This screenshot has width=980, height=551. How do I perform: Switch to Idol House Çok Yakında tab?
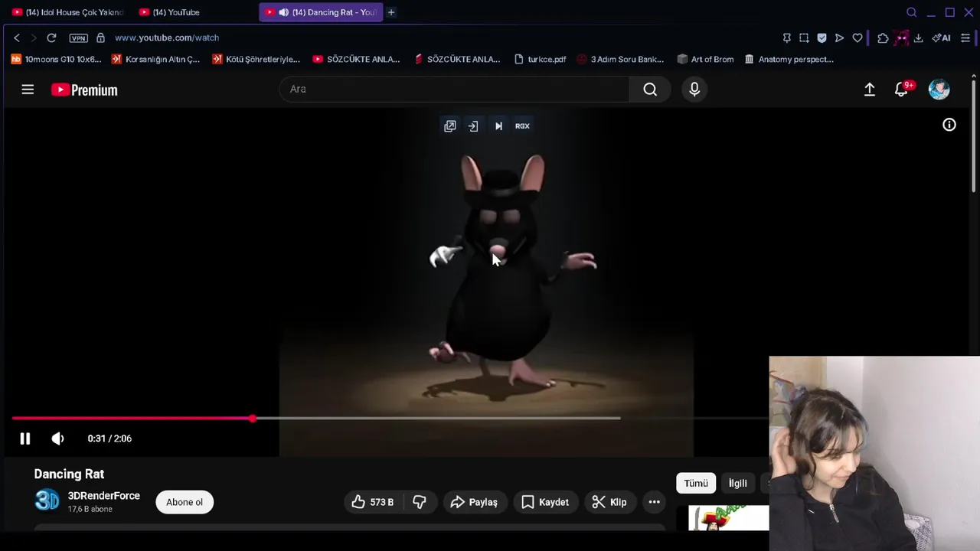click(67, 12)
